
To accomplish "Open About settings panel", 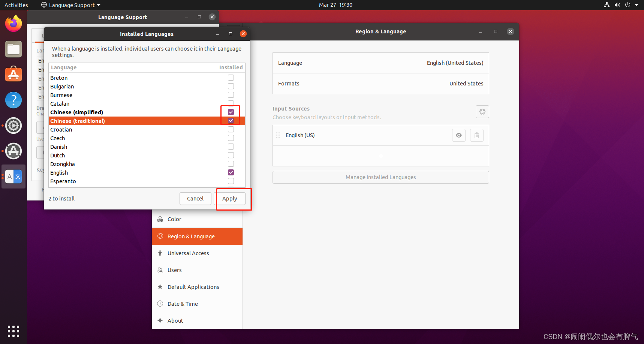I will 197,321.
